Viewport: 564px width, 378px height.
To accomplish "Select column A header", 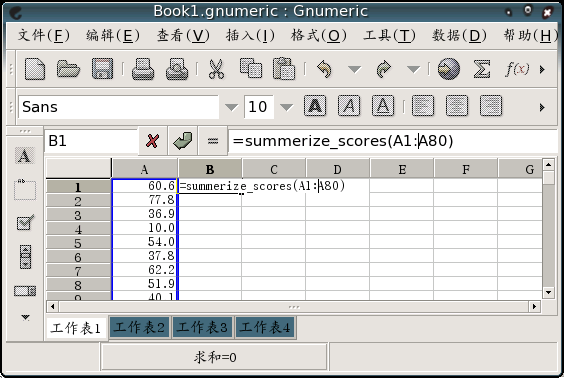I will click(145, 169).
